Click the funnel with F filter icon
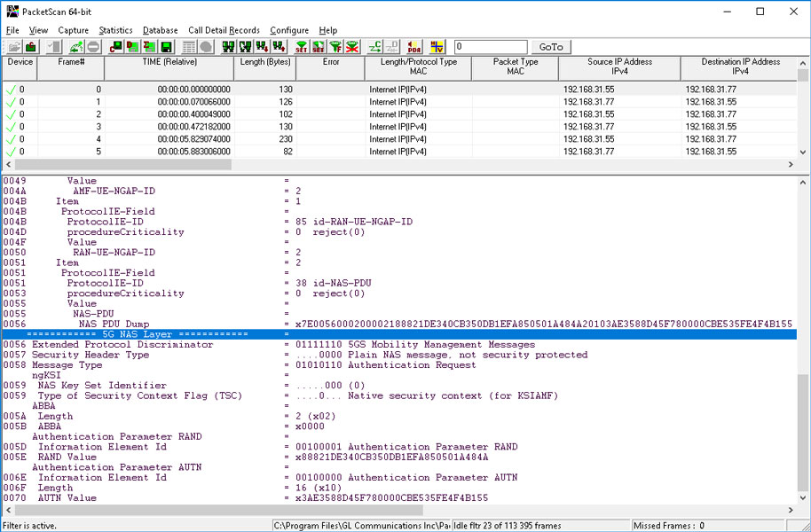 pyautogui.click(x=335, y=47)
